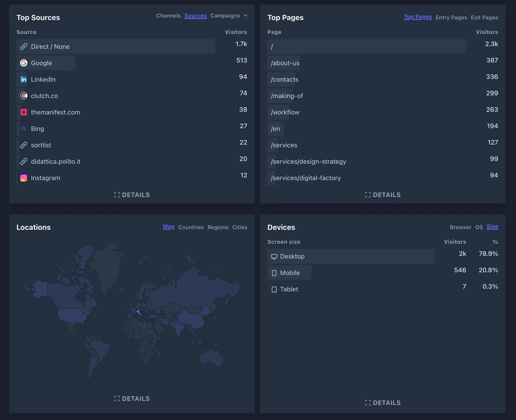Switch to the Entry Pages tab
This screenshot has height=420, width=516.
451,17
